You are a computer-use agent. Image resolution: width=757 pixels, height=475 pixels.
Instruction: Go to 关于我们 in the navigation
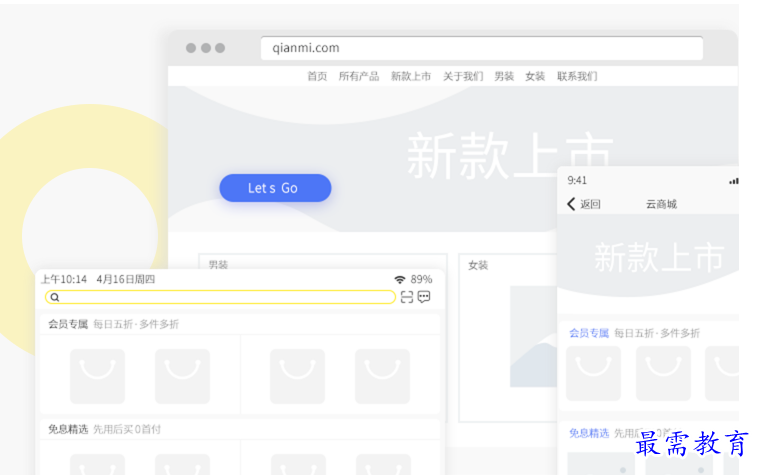pyautogui.click(x=463, y=76)
